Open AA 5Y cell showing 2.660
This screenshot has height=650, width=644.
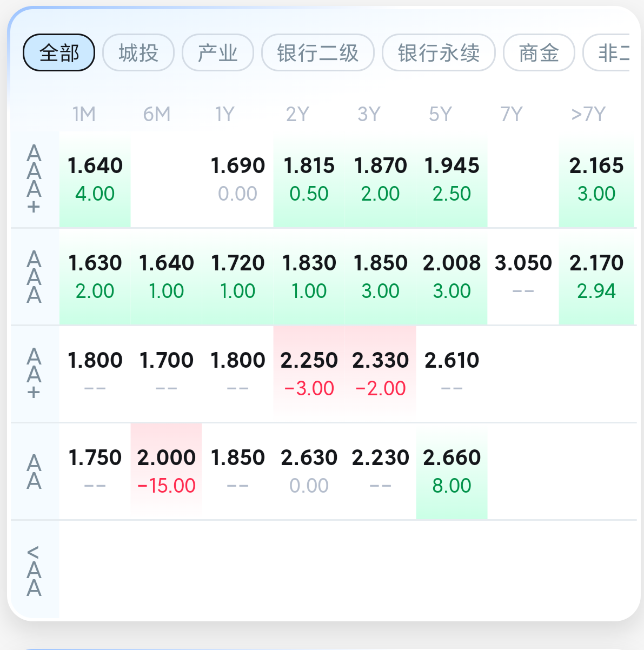(452, 471)
